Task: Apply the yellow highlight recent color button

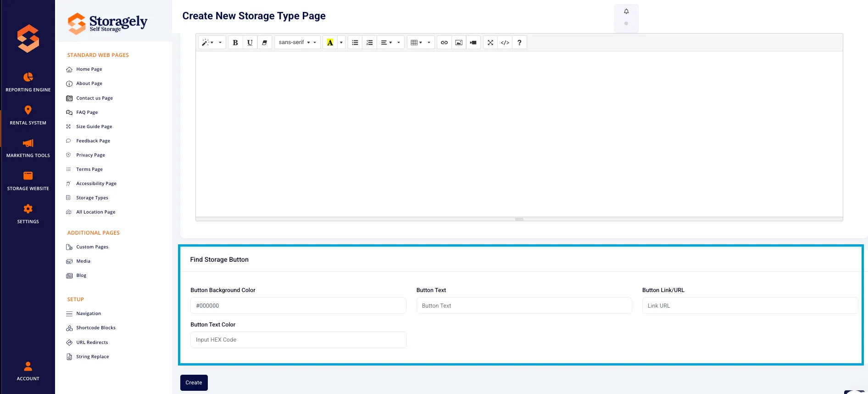Action: pos(330,43)
